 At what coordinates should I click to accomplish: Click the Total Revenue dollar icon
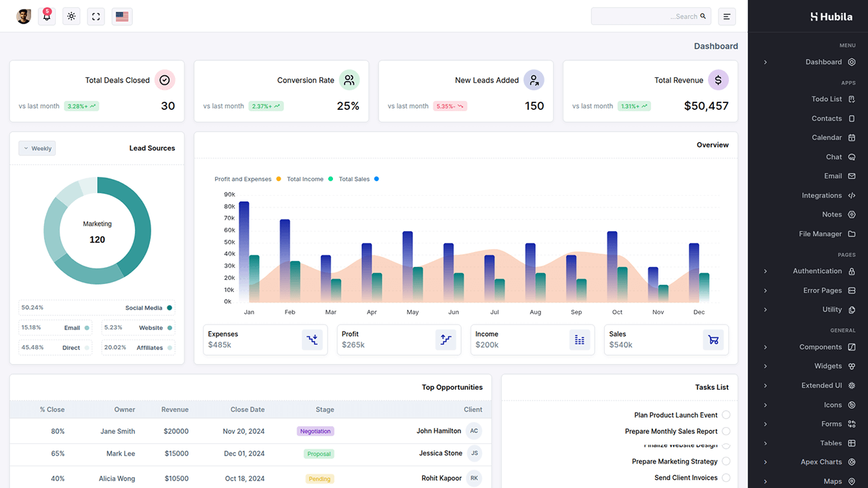[718, 80]
